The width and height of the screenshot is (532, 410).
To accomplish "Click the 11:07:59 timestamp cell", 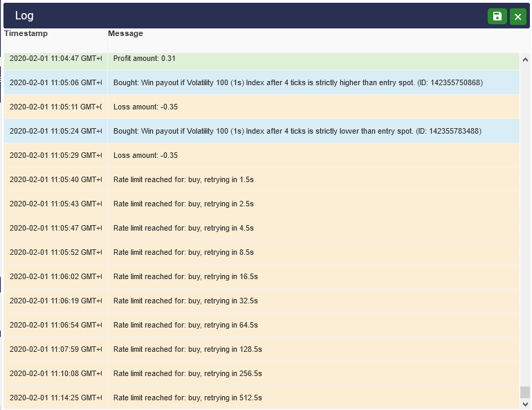I will click(55, 349).
